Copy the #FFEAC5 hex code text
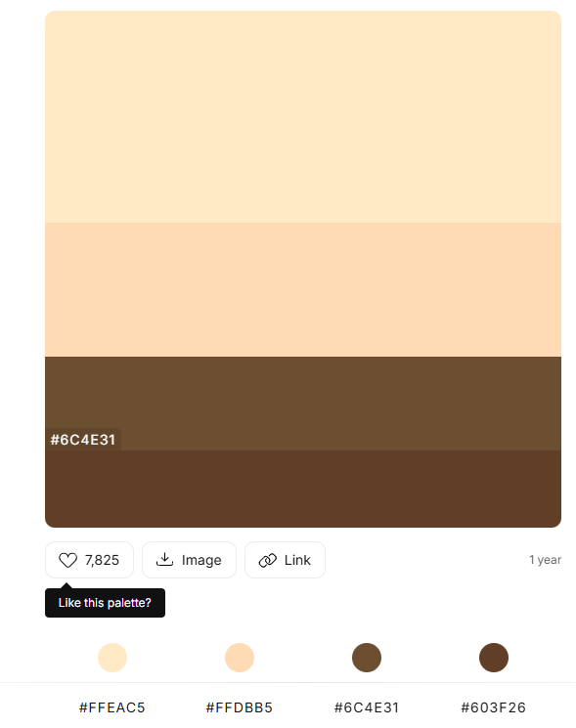The height and width of the screenshot is (728, 576). 112,707
